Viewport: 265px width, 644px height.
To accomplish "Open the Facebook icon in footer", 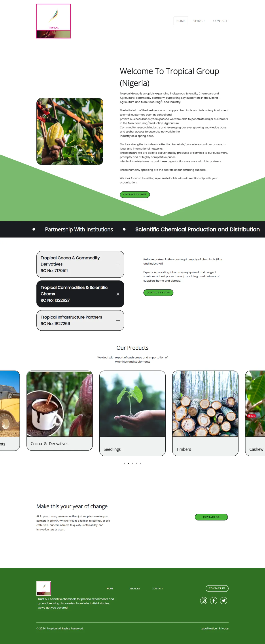I will pyautogui.click(x=214, y=600).
